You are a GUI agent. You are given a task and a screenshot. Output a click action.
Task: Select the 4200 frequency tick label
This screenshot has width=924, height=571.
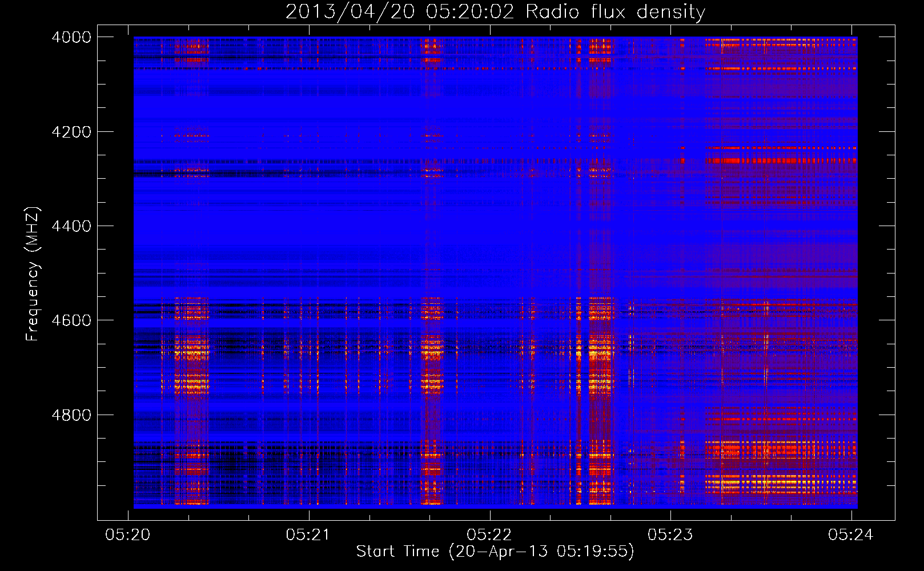pyautogui.click(x=71, y=132)
